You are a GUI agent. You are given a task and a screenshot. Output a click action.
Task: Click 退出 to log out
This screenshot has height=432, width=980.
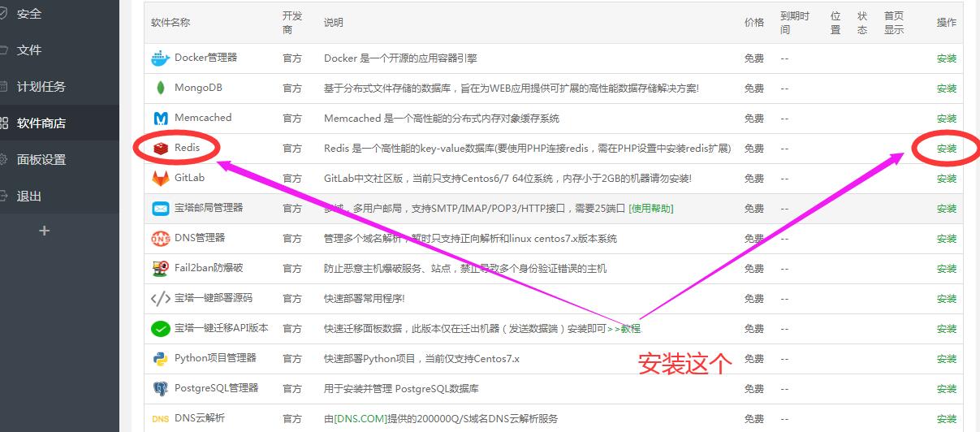(29, 197)
